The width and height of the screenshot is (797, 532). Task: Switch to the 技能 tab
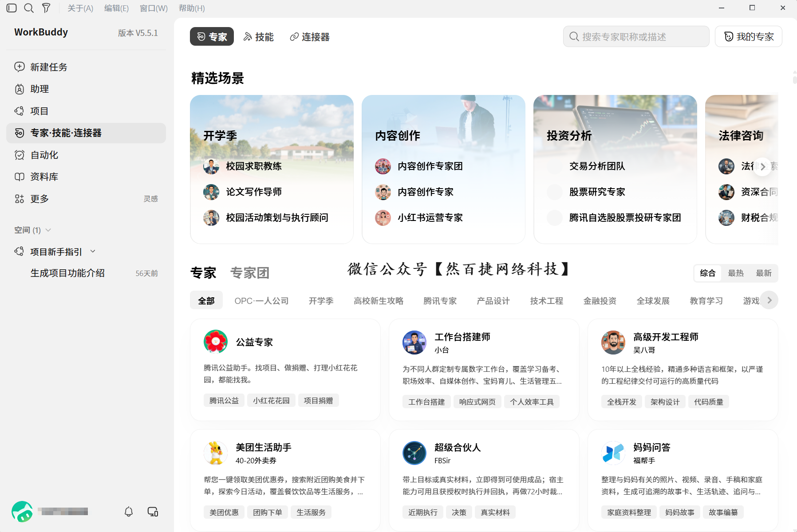tap(259, 37)
